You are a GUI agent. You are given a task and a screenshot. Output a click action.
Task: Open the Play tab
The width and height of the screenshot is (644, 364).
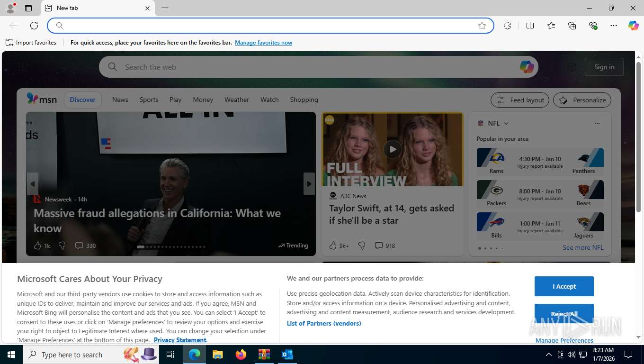tap(175, 100)
